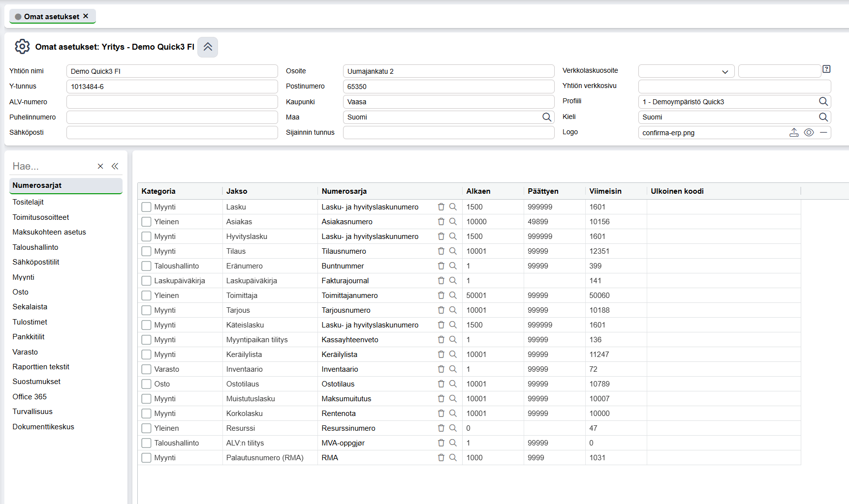Tick the checkbox for the Asiakas row
This screenshot has width=849, height=504.
[x=146, y=222]
